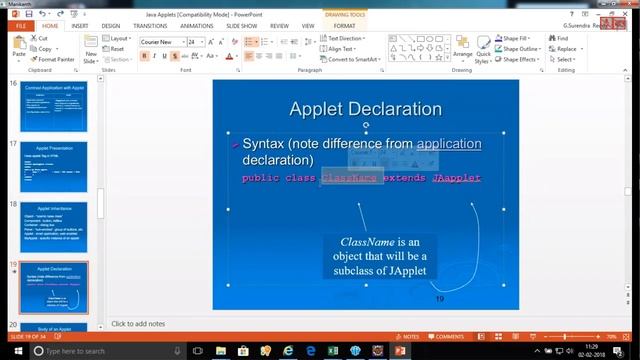
Task: Click Find in Editing group
Action: [558, 38]
